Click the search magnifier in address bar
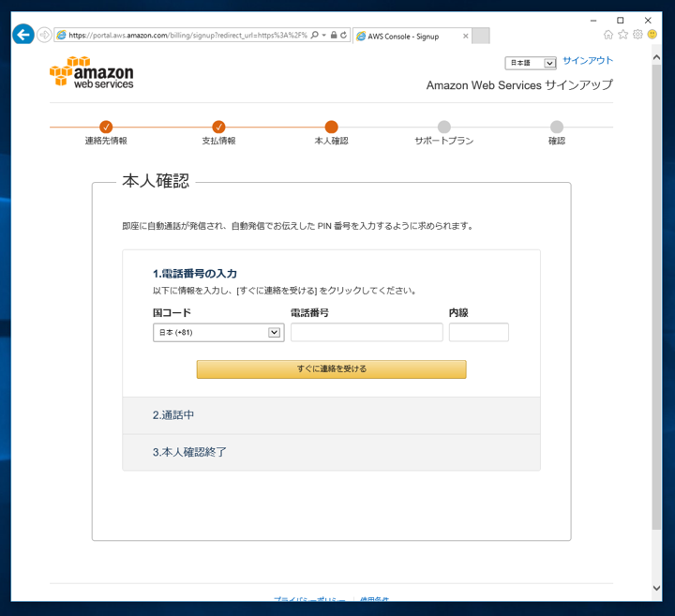 pyautogui.click(x=315, y=35)
